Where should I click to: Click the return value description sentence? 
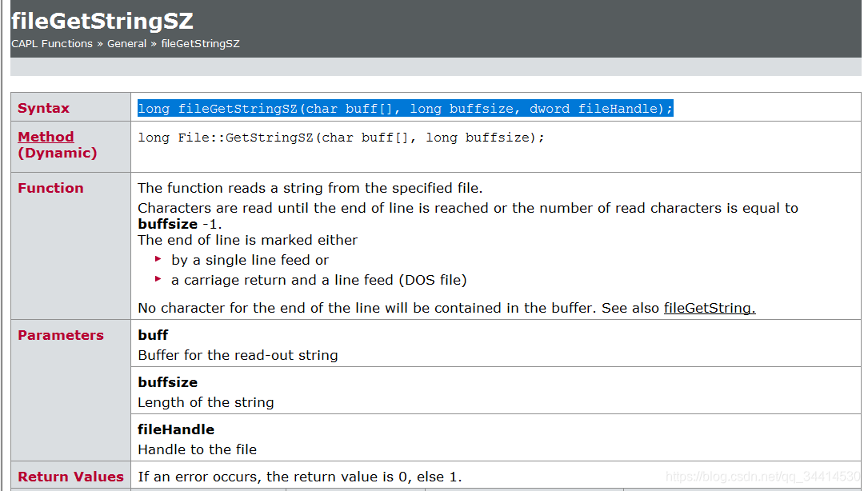[300, 477]
